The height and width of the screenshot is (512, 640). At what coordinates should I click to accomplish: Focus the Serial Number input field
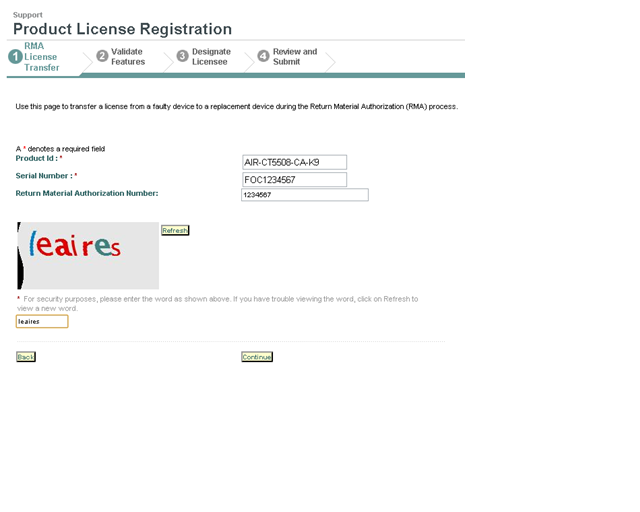pos(294,180)
